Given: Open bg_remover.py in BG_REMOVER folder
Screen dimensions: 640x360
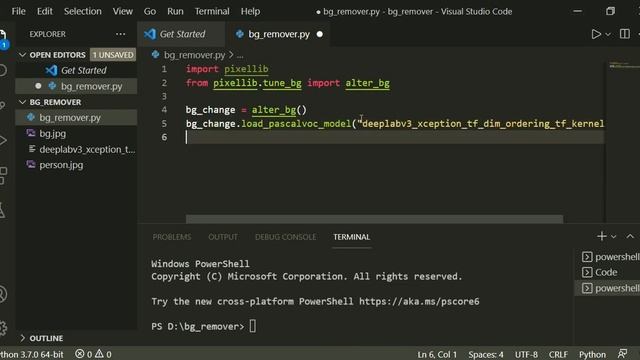Looking at the screenshot, I should click(x=76, y=118).
